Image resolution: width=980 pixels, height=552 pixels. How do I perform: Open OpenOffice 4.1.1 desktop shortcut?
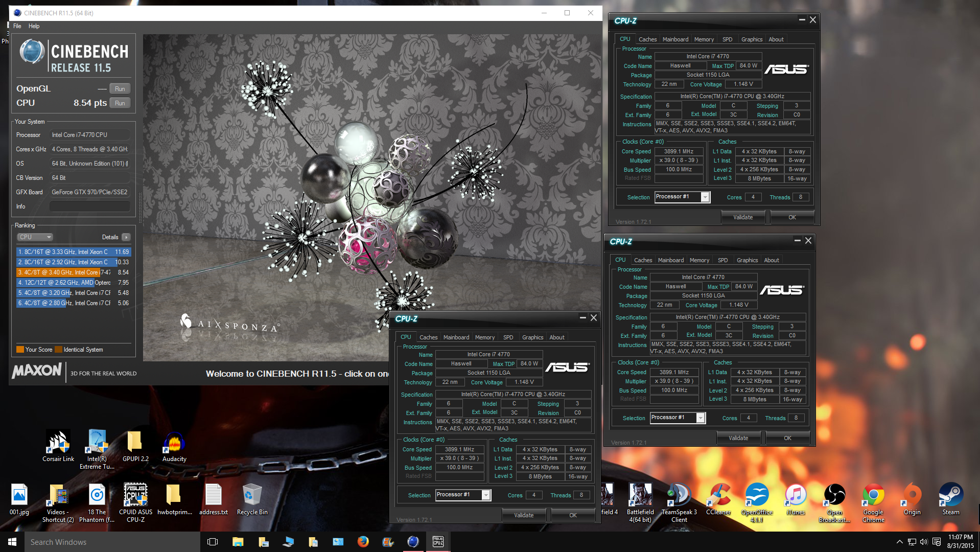(757, 503)
